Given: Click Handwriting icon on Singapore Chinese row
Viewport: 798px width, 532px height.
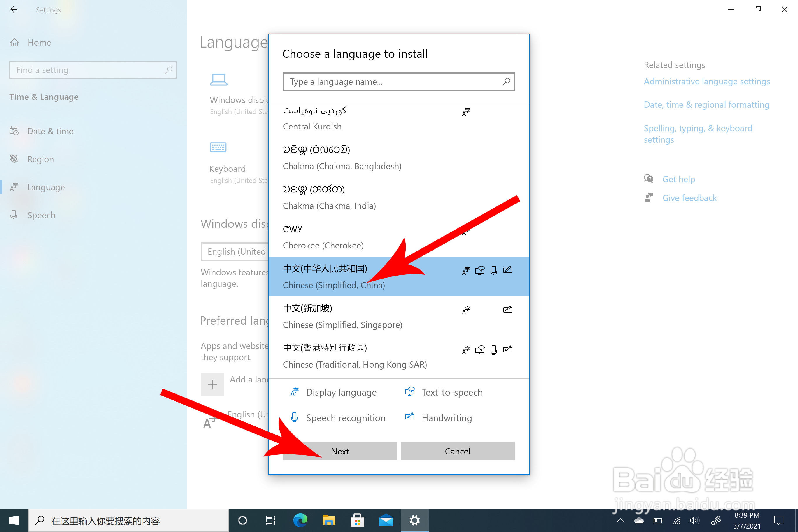Looking at the screenshot, I should [x=508, y=309].
